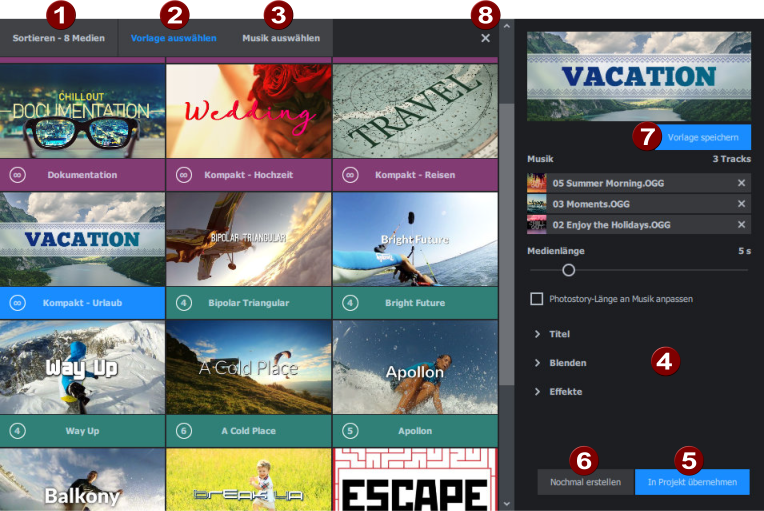Viewport: 764px width, 511px height.
Task: Click the number badge beside Apollon
Action: [x=350, y=431]
